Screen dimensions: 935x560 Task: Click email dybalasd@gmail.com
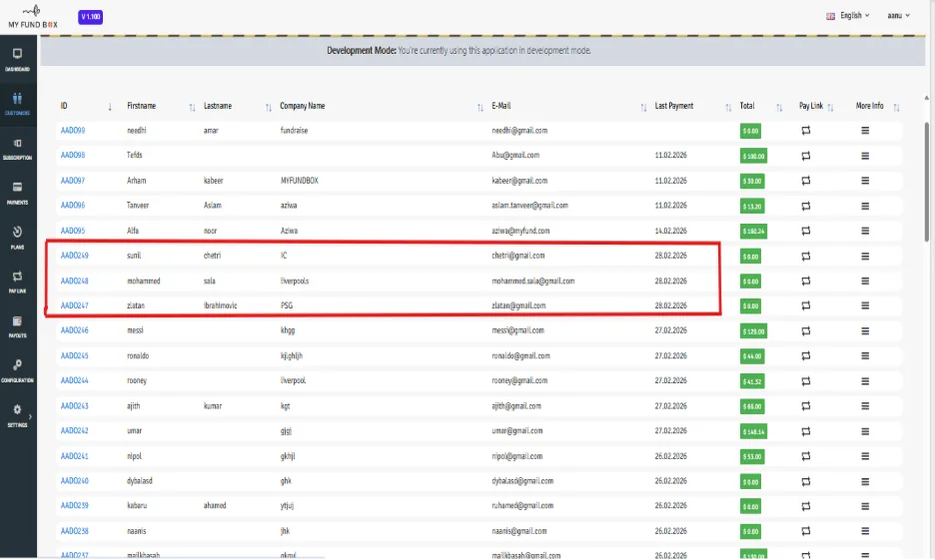(522, 481)
